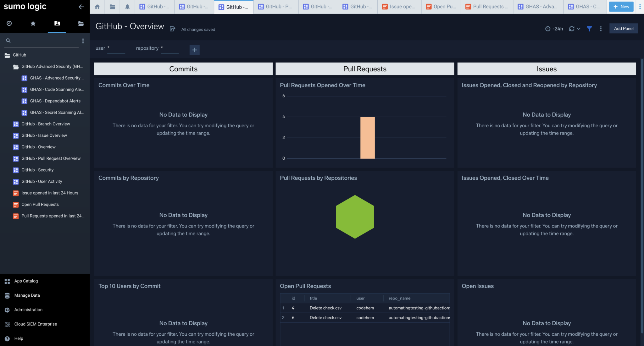Click the search icon in the library panel

point(8,41)
